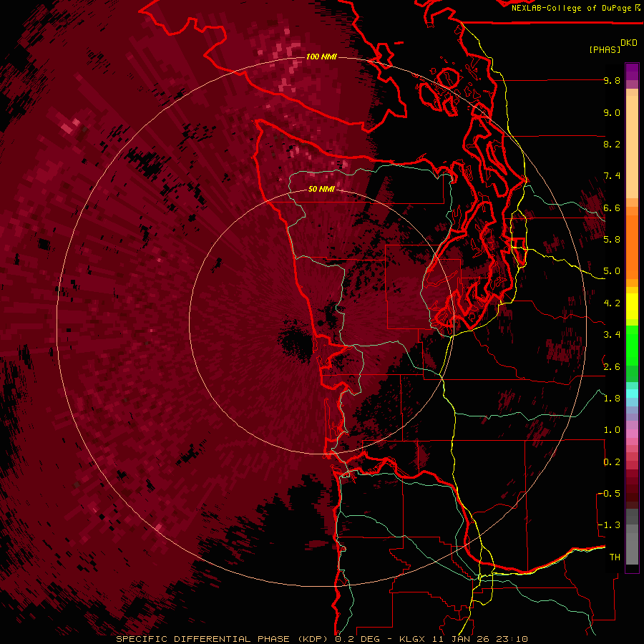The width and height of the screenshot is (644, 644).
Task: Select the 7.4 scale value
Action: click(612, 176)
